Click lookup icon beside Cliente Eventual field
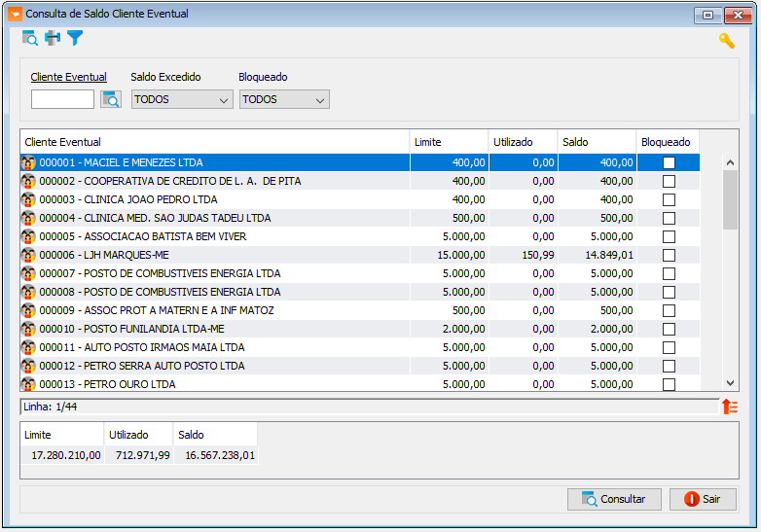Image resolution: width=761 pixels, height=532 pixels. coord(111,99)
